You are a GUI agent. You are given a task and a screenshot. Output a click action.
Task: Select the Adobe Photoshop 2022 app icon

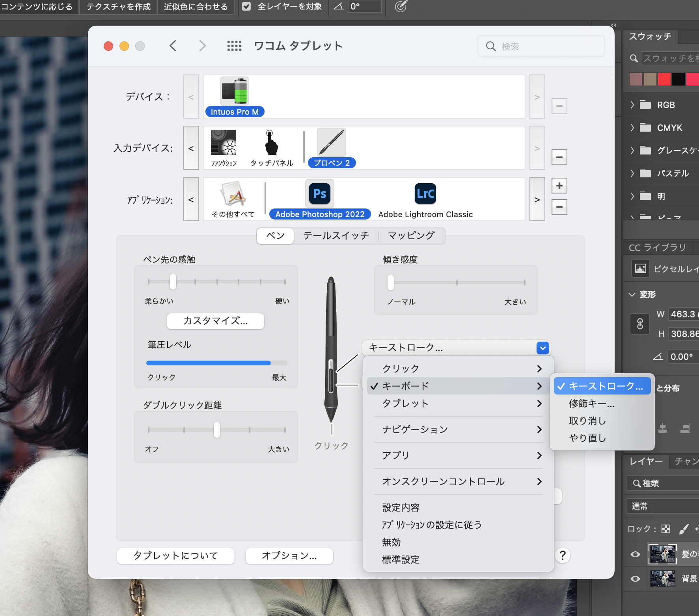click(x=319, y=194)
